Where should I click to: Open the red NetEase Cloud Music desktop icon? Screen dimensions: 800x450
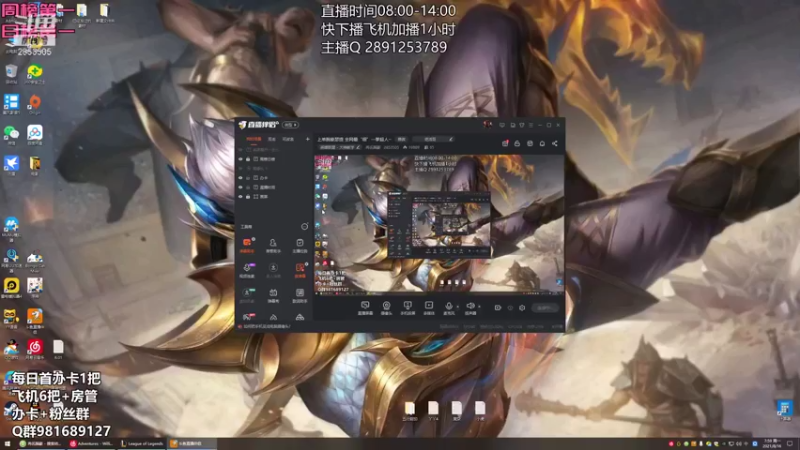tap(35, 349)
